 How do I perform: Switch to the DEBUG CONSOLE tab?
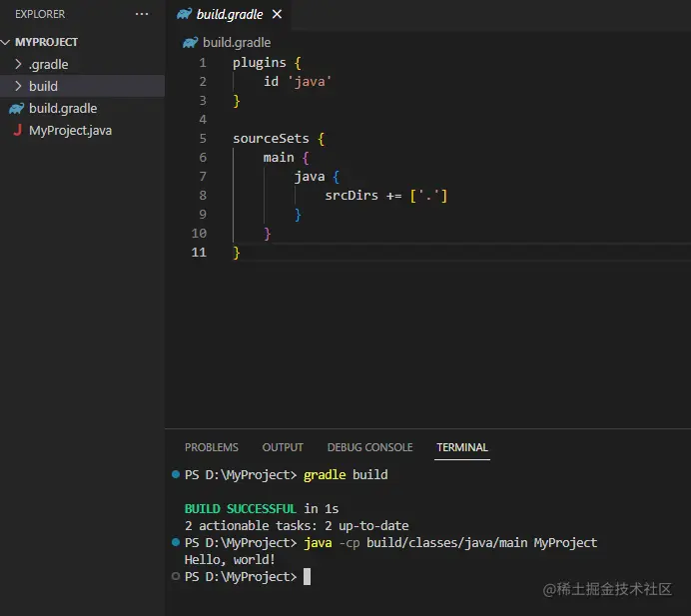(x=369, y=447)
